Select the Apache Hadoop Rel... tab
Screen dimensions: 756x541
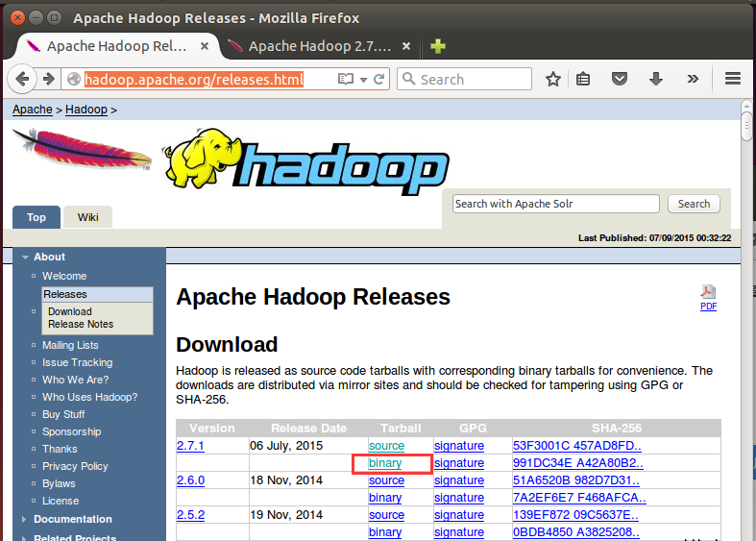pos(117,46)
